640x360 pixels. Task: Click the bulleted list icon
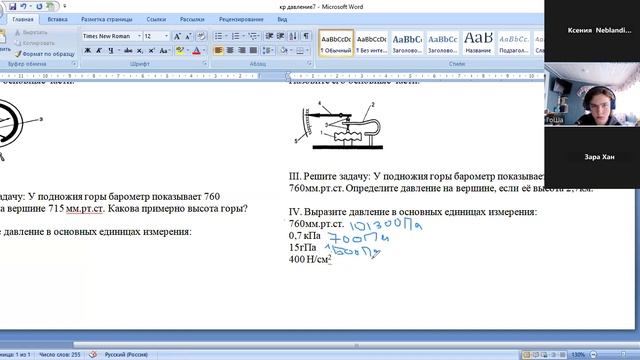pos(218,36)
